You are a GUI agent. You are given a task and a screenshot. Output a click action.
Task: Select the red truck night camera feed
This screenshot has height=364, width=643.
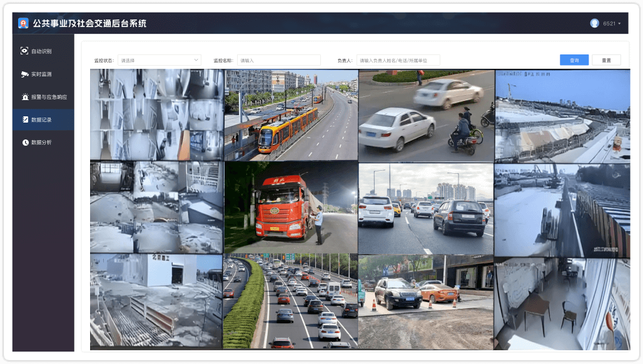(x=291, y=208)
